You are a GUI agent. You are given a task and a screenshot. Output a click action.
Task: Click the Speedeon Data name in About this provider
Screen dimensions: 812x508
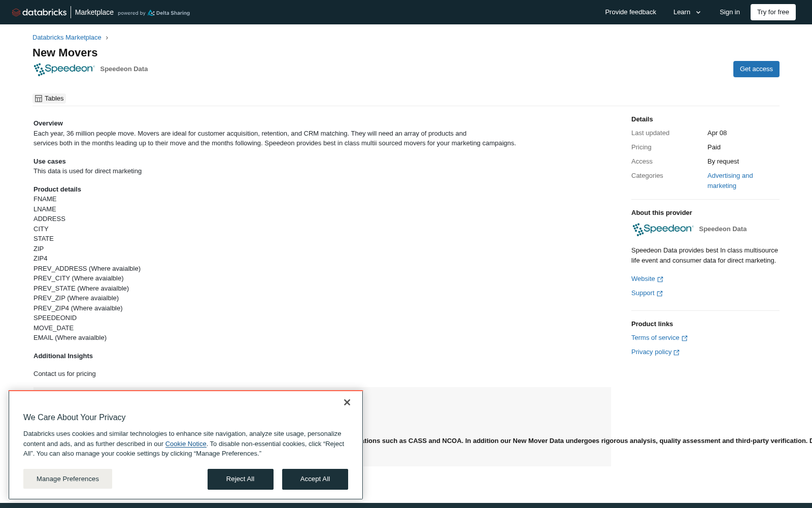tap(723, 229)
